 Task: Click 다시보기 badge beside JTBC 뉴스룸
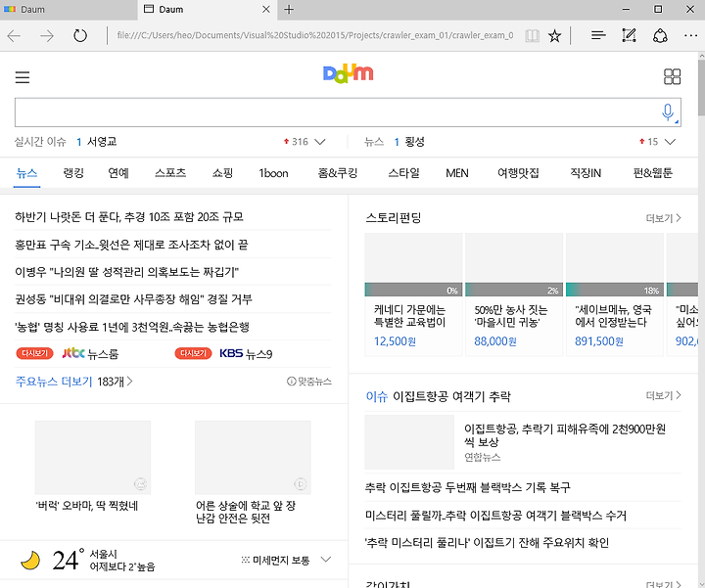point(34,353)
